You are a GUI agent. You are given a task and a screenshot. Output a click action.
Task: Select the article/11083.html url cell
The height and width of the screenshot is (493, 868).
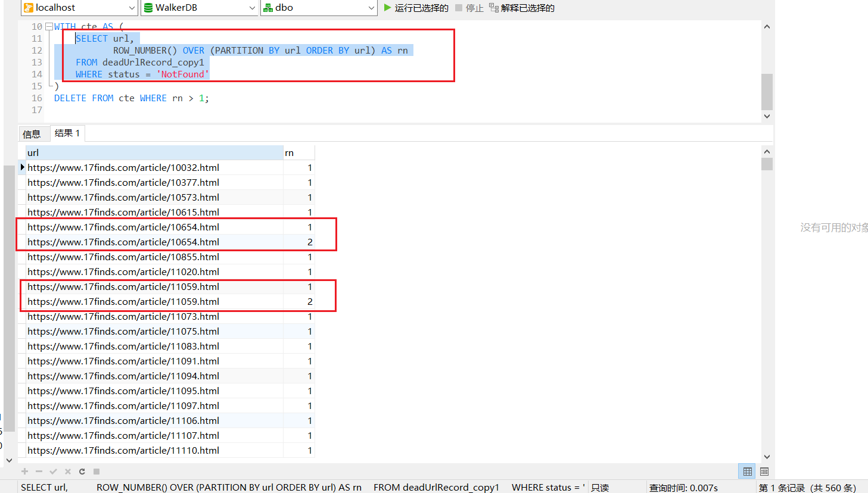[x=154, y=347]
